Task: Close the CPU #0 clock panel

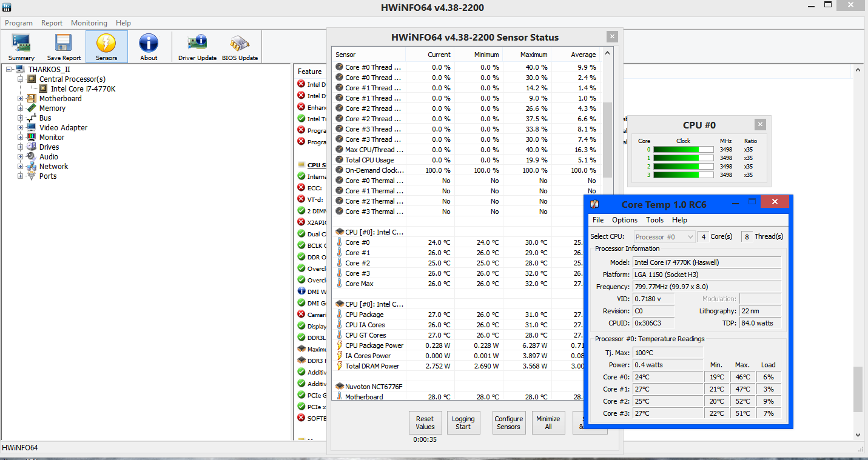Action: click(x=760, y=124)
